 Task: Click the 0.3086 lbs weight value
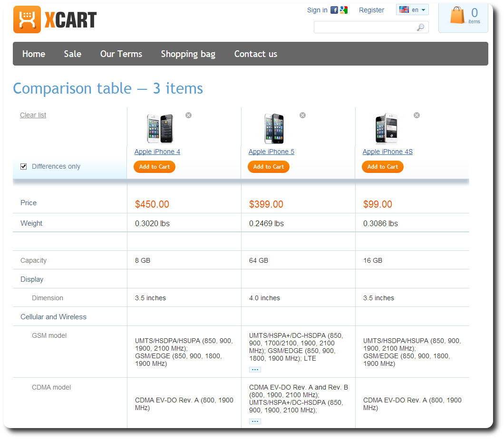(x=380, y=223)
